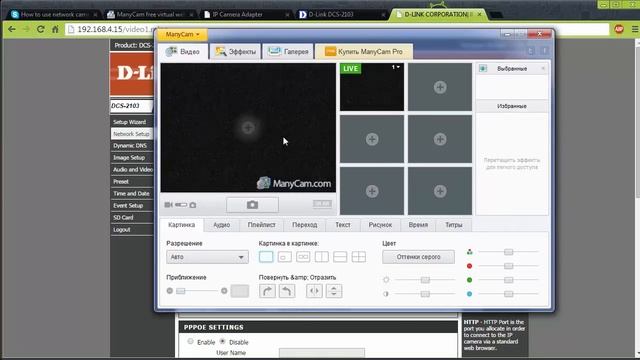Open the Эффекты tab
Screen dimensions: 640x360
(x=236, y=51)
